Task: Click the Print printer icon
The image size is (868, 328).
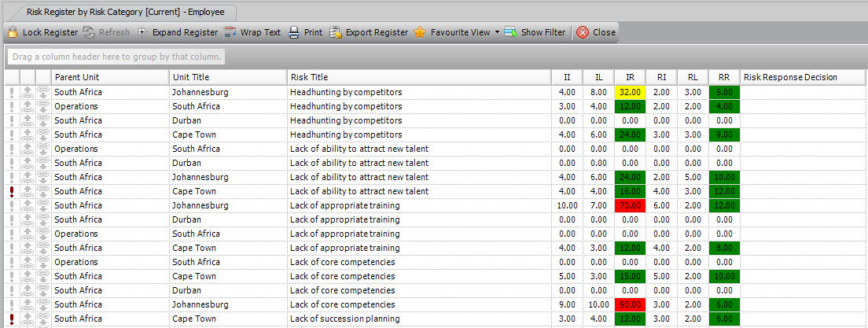Action: point(295,32)
